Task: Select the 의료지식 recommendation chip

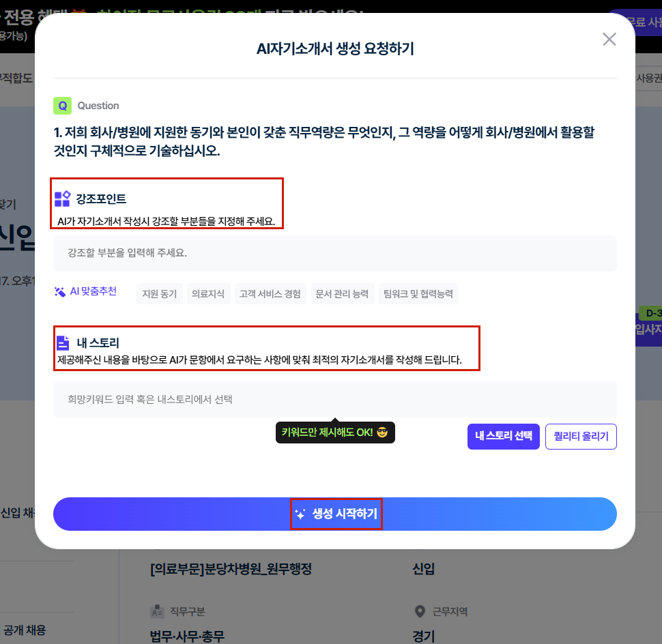Action: (x=208, y=294)
